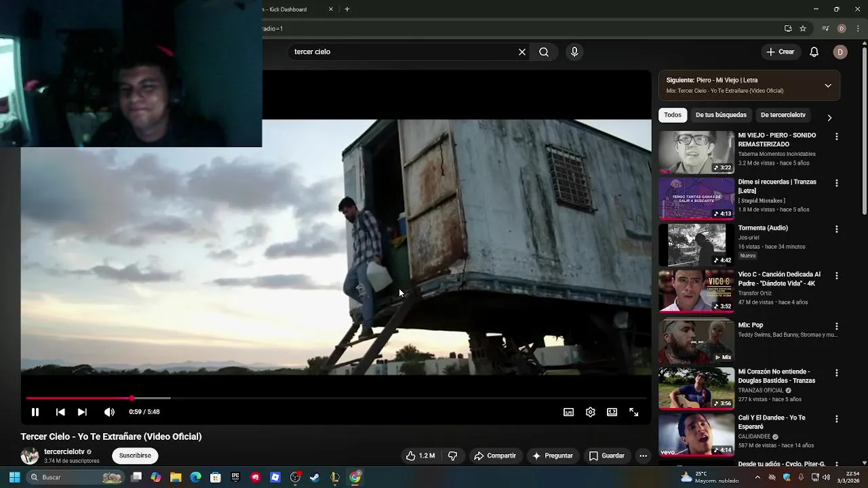Show hidden system tray icons
Viewport: 868px width, 488px height.
[x=757, y=477]
